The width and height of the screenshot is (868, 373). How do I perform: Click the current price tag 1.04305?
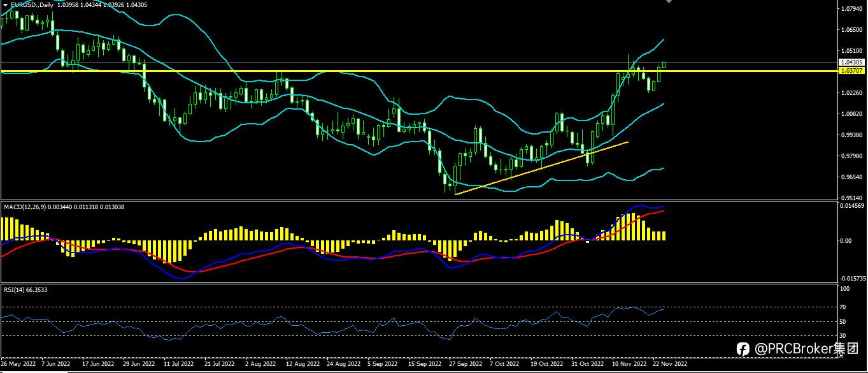pos(852,62)
